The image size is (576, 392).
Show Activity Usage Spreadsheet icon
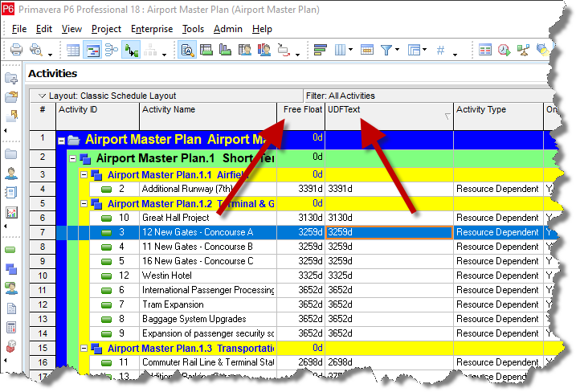point(206,50)
